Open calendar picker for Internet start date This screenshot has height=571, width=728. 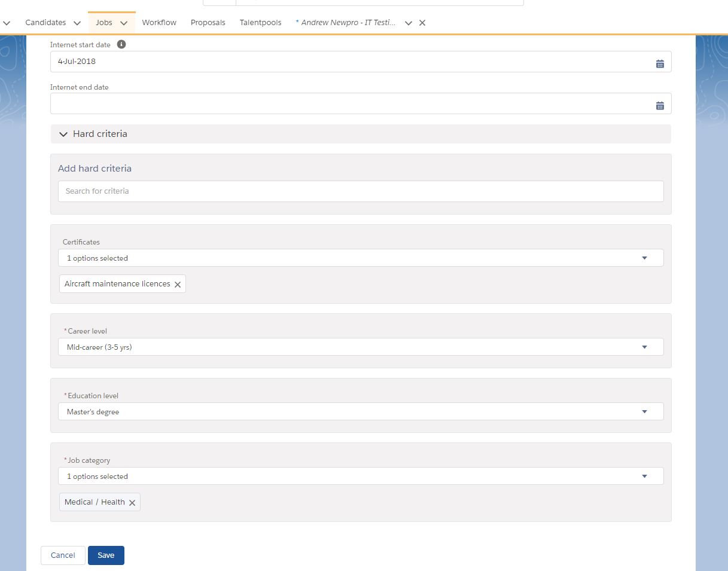tap(660, 64)
